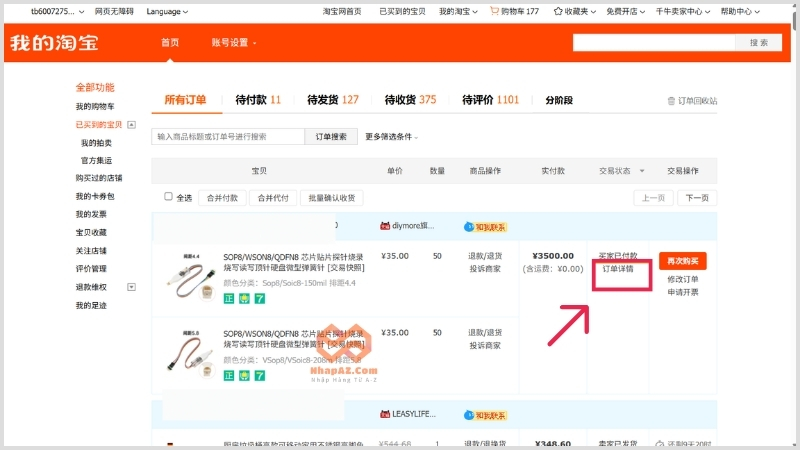The height and width of the screenshot is (450, 800).
Task: Open the 更多筛选条件 filter dropdown
Action: click(391, 137)
